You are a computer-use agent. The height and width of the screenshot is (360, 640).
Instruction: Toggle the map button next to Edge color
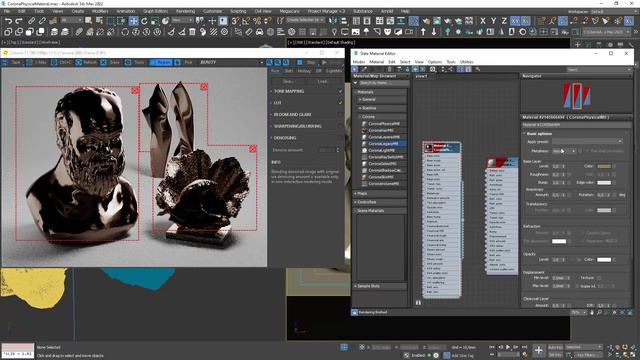click(x=614, y=182)
